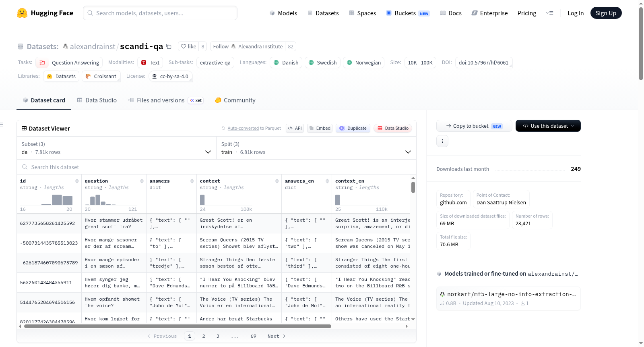
Task: Sort the answers_en column
Action: point(327,181)
